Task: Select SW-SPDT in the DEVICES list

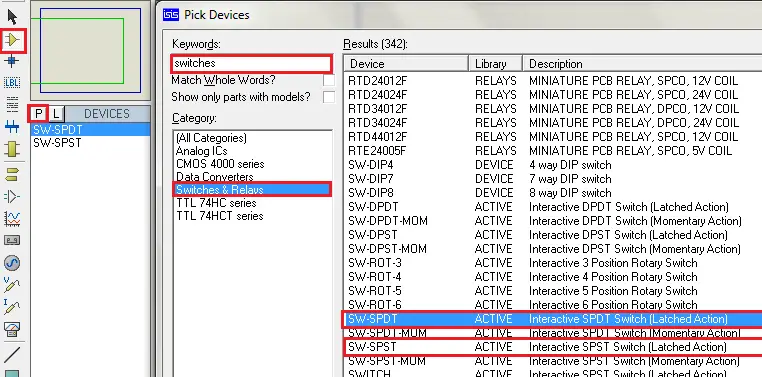Action: [90, 130]
